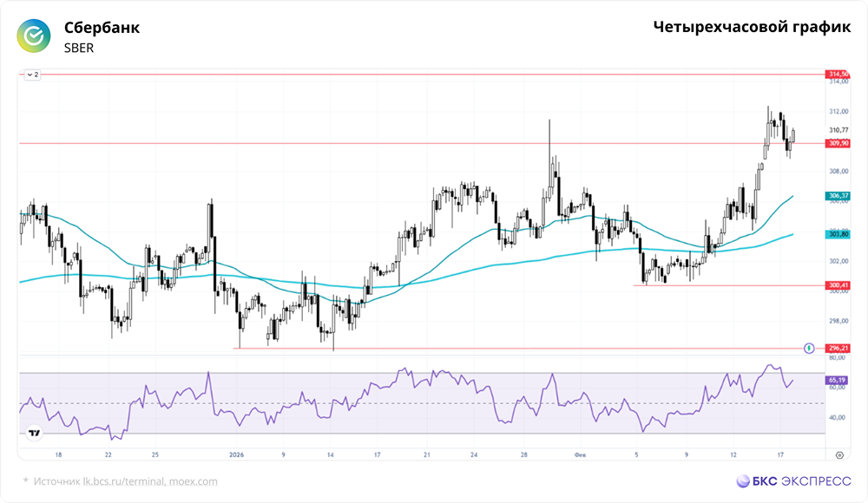Select the 306,37 moving average label
Screen dimensions: 868x503
(x=838, y=196)
